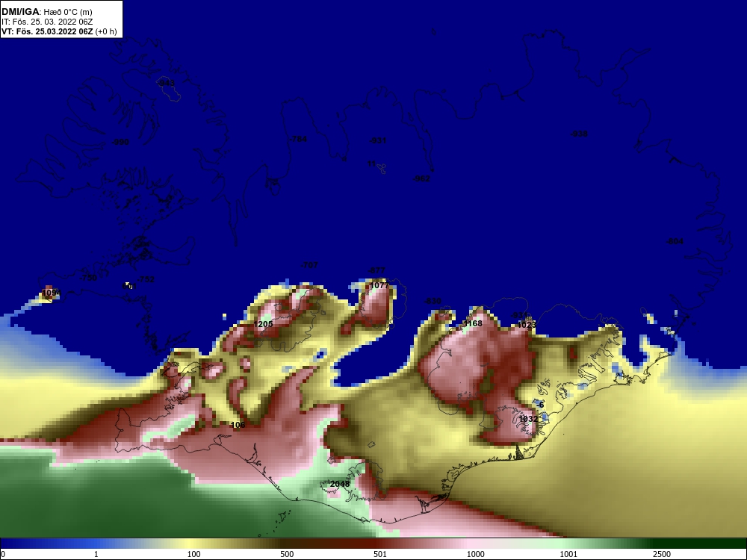Click the -752 value label

[x=146, y=279]
